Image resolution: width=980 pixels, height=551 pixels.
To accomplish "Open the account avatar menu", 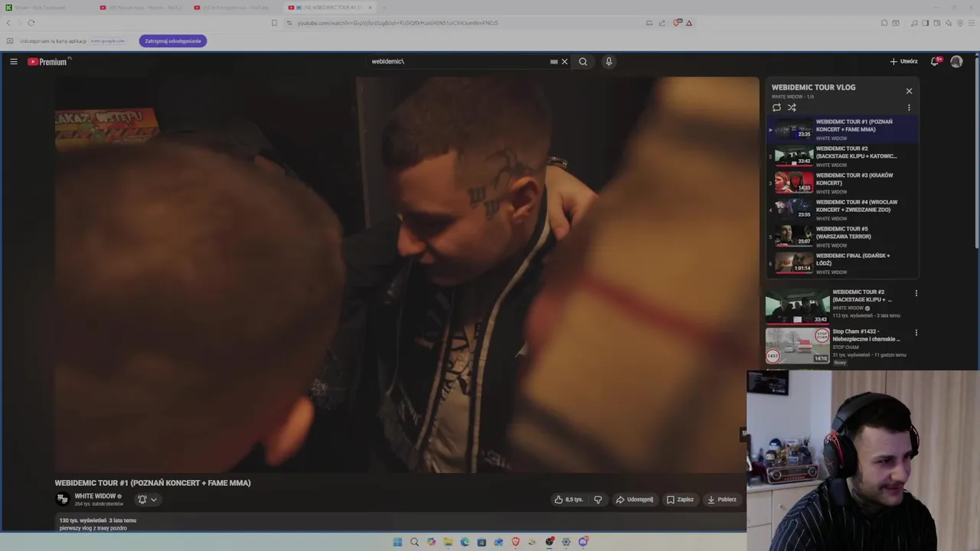I will (x=956, y=61).
